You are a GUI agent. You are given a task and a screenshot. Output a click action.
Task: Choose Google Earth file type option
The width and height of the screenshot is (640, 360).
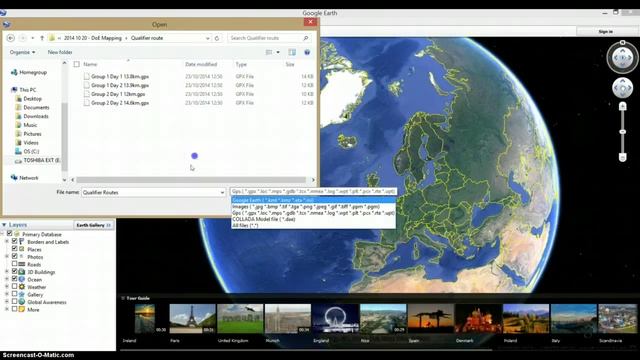pos(313,200)
